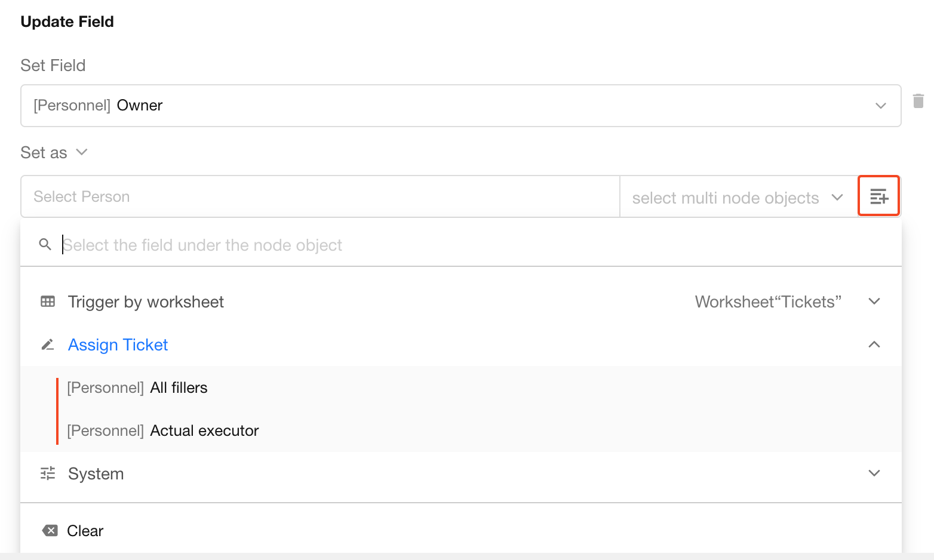Click the node field insert icon

[x=878, y=196]
